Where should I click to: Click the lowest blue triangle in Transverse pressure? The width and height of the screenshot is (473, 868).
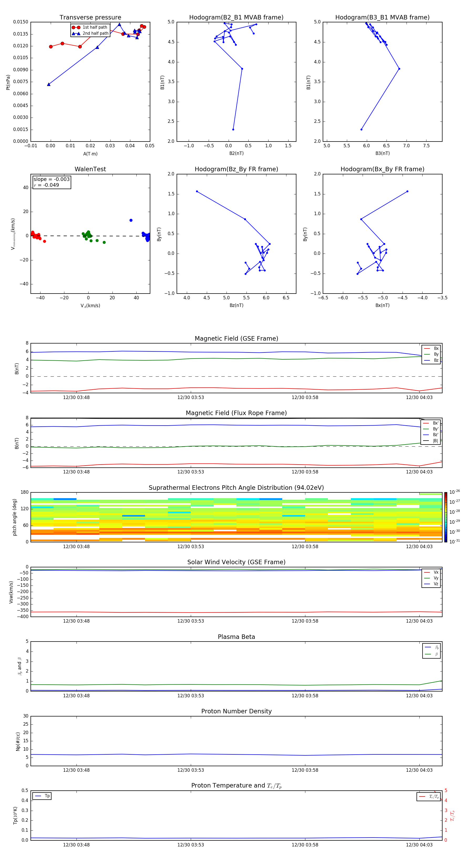49,84
